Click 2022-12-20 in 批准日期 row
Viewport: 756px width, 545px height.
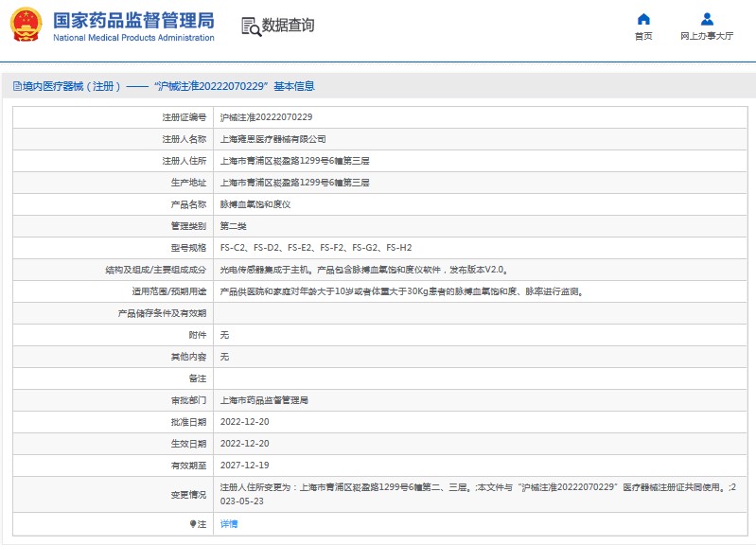point(244,422)
